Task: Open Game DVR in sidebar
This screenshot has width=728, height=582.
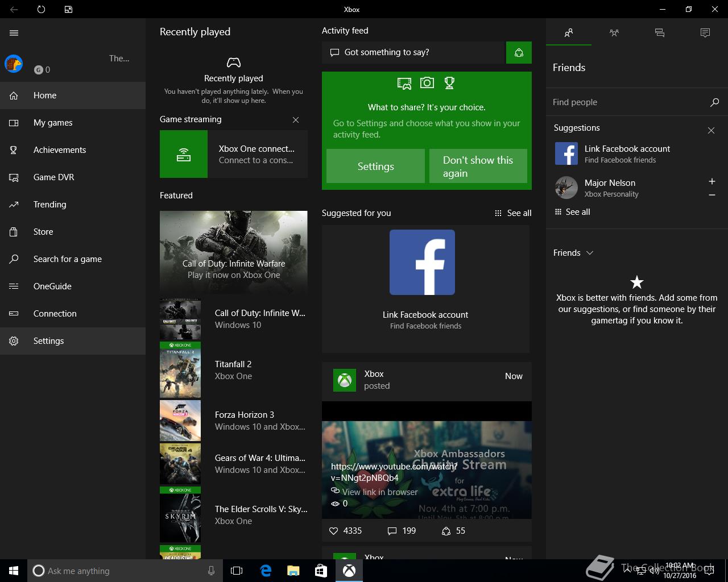Action: point(73,177)
